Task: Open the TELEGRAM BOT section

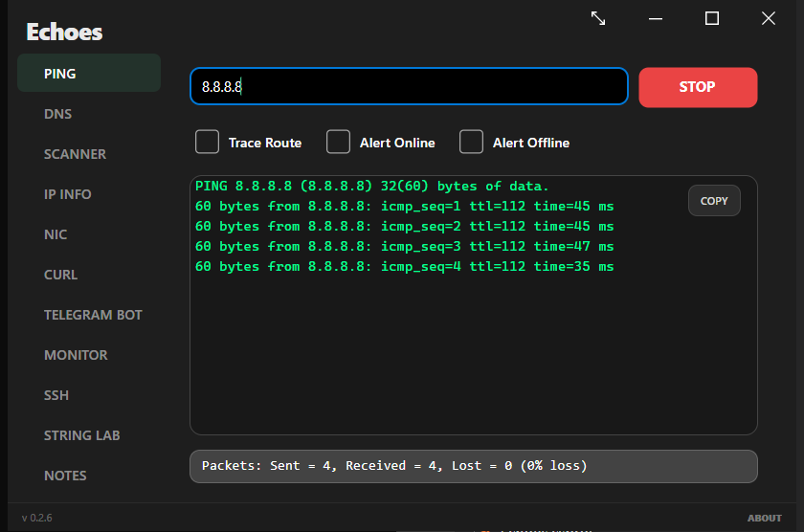Action: (93, 315)
